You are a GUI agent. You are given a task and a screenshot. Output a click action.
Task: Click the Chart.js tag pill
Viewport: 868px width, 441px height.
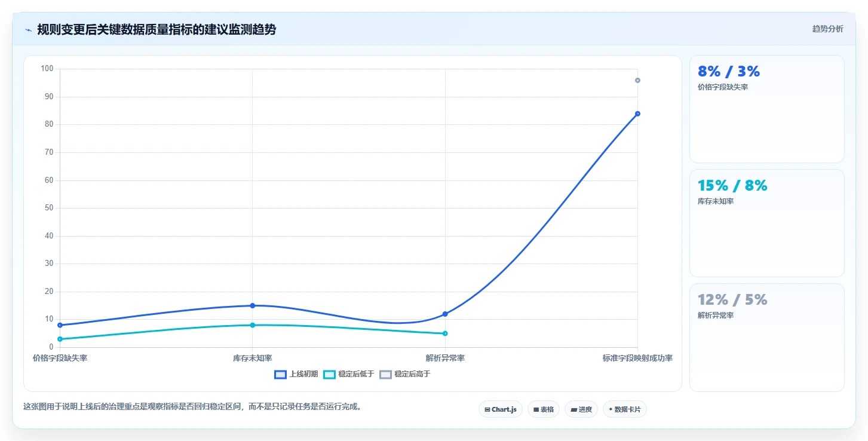pos(501,409)
